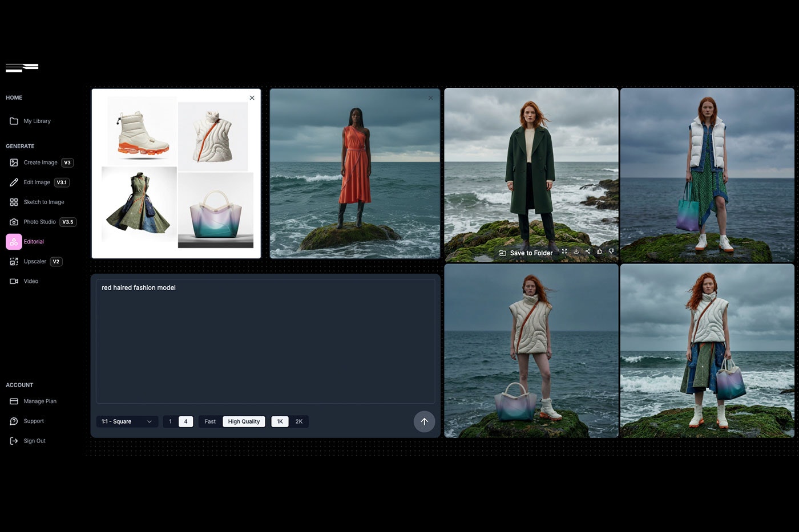The image size is (799, 532).
Task: Launch Photo Studio V3.5
Action: tap(40, 222)
